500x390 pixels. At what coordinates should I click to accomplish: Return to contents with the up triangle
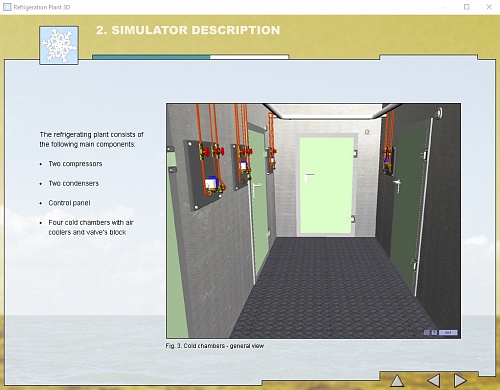tap(397, 381)
